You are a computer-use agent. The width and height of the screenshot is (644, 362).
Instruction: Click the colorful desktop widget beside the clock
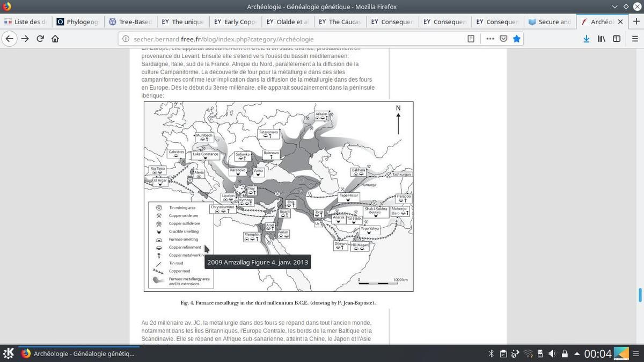point(621,353)
